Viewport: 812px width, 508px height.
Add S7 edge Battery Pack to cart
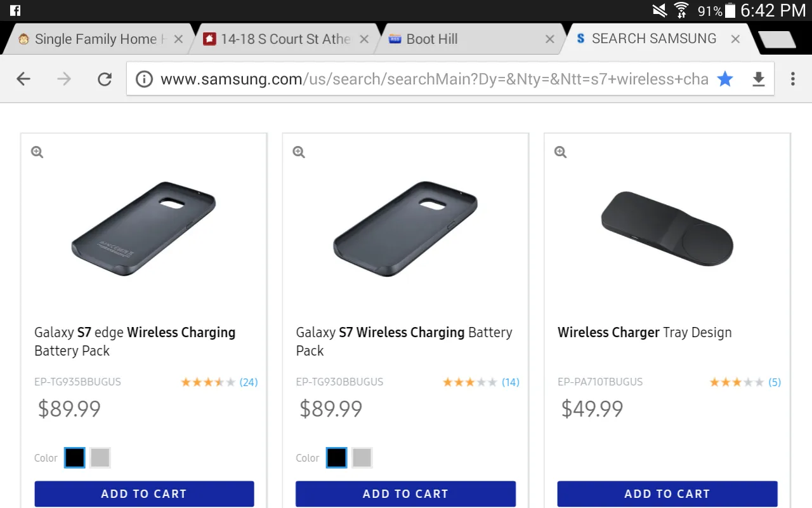pyautogui.click(x=144, y=493)
